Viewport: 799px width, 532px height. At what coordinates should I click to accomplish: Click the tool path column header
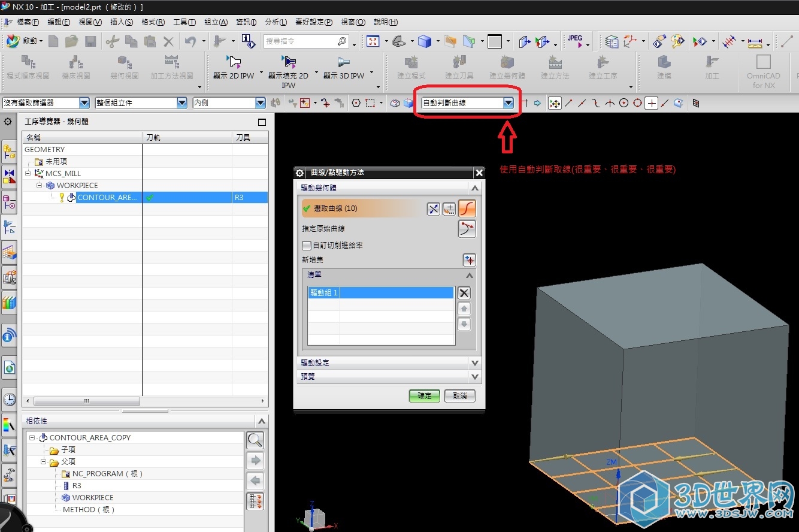187,137
